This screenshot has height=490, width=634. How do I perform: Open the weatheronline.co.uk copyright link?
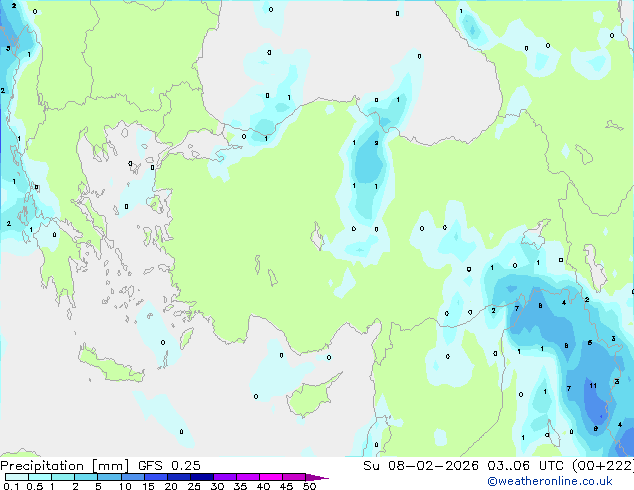pos(549,481)
